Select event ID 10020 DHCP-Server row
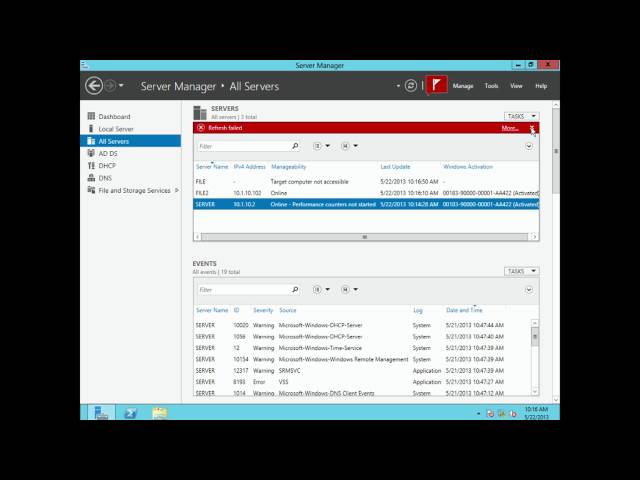The height and width of the screenshot is (480, 640). coord(362,325)
